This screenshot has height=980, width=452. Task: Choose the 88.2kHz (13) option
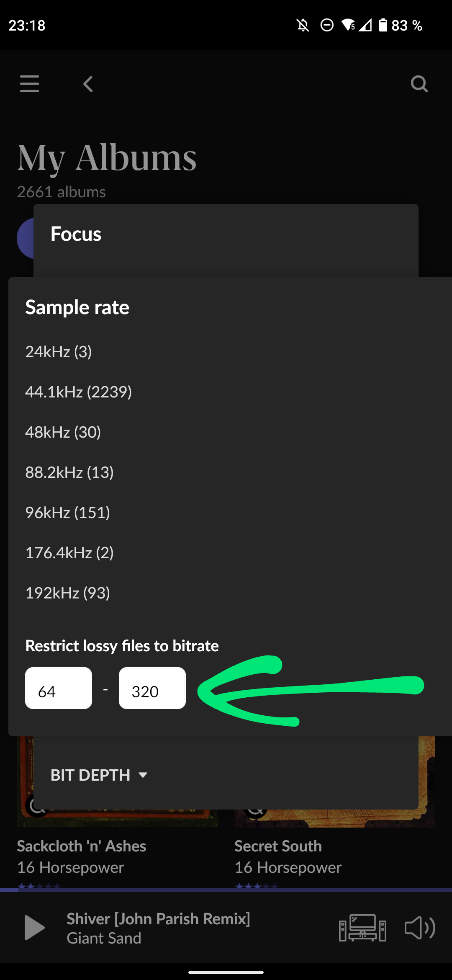click(69, 472)
